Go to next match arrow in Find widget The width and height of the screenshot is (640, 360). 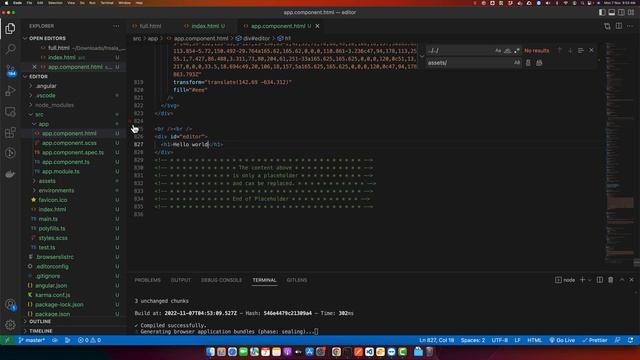tap(570, 50)
